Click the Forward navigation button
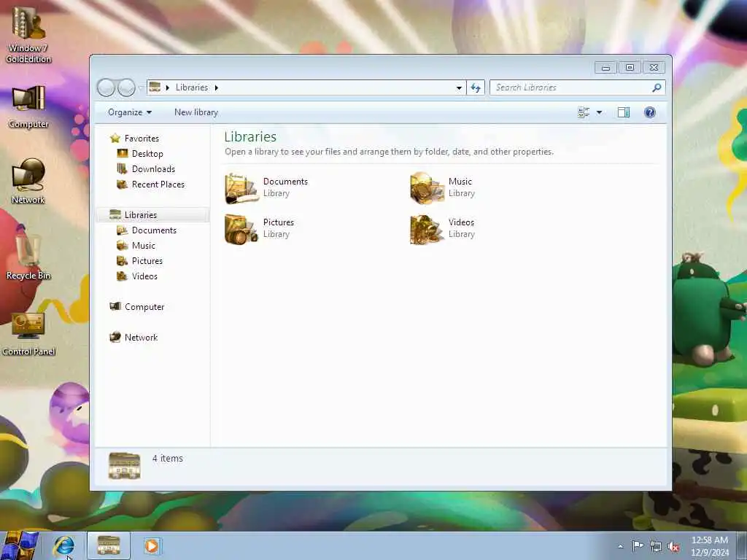 pyautogui.click(x=126, y=87)
